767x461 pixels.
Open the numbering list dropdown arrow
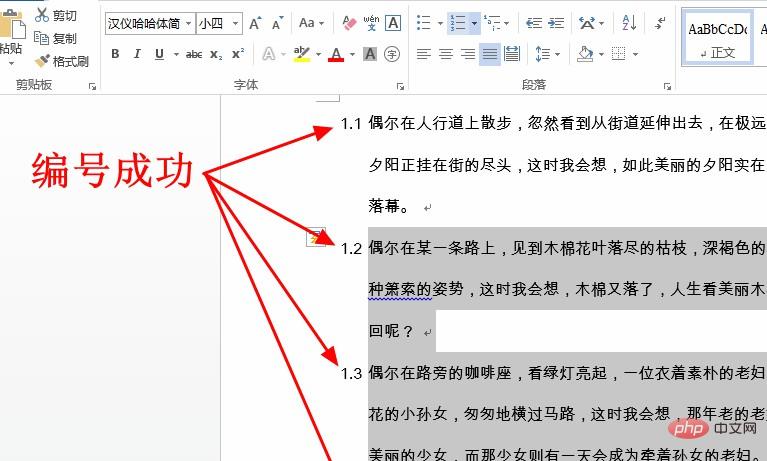(474, 22)
